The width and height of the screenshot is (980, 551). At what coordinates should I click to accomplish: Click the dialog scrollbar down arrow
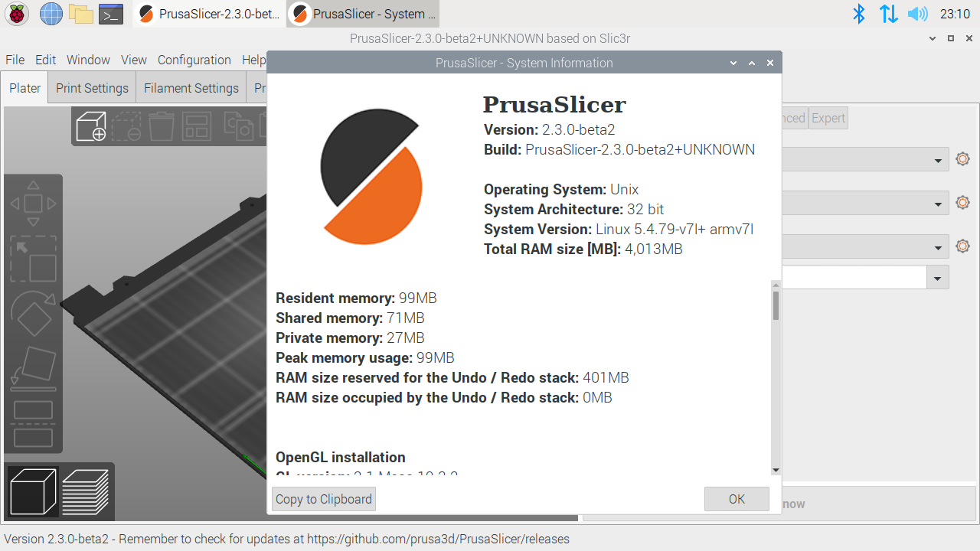click(776, 470)
